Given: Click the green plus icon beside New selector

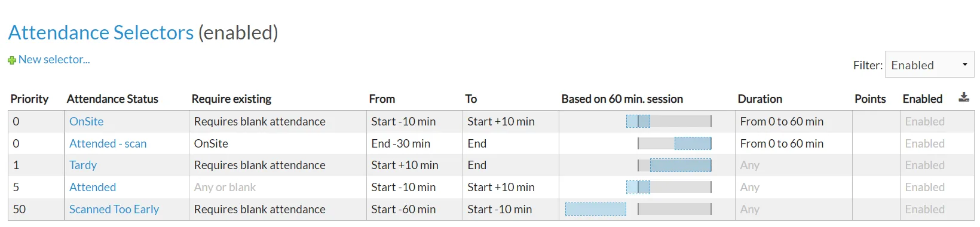Looking at the screenshot, I should [12, 60].
